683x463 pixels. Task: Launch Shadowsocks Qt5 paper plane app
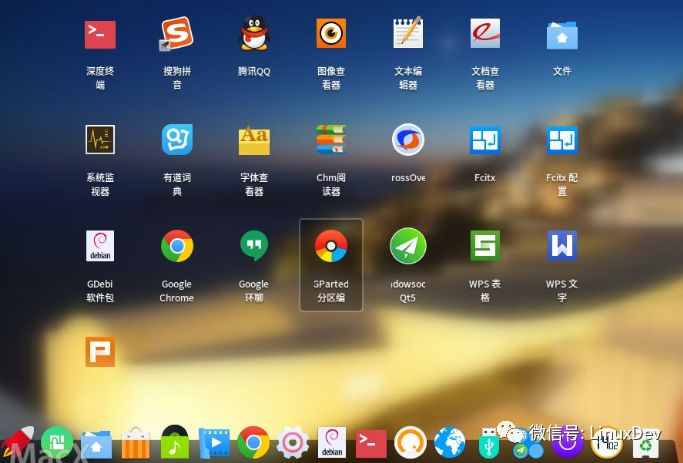408,246
